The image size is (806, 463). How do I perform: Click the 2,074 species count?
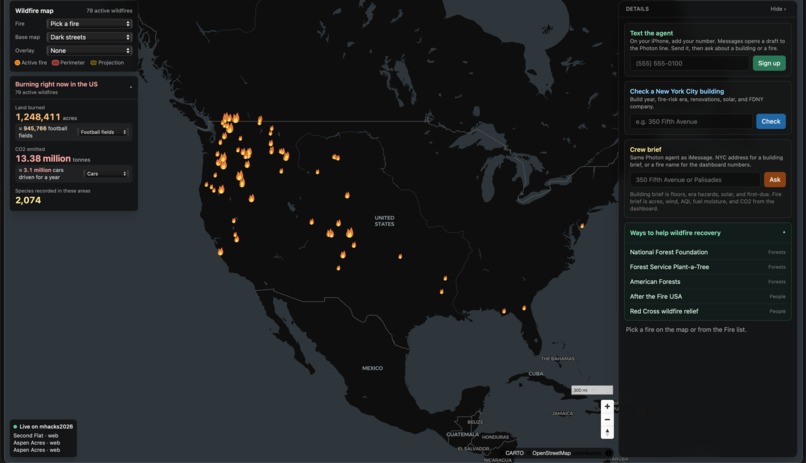(x=28, y=200)
